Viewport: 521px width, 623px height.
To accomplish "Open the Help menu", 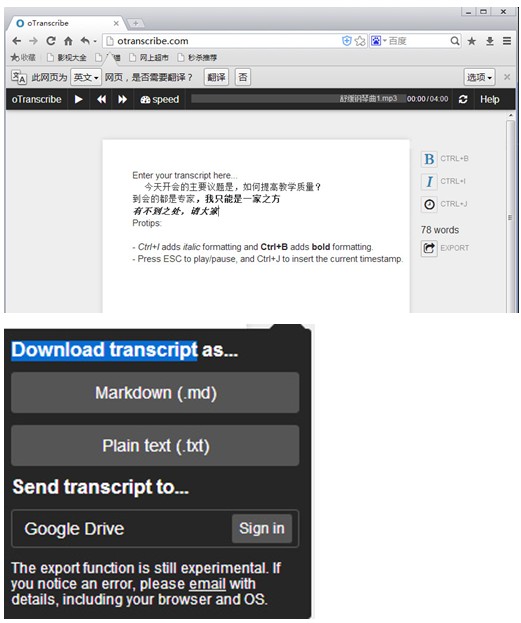I will (489, 99).
